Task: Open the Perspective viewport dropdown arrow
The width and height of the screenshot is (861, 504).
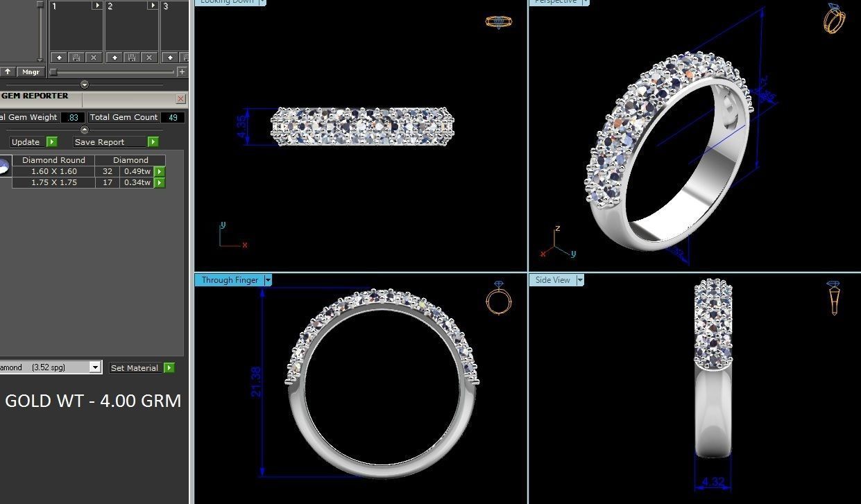Action: (x=586, y=2)
